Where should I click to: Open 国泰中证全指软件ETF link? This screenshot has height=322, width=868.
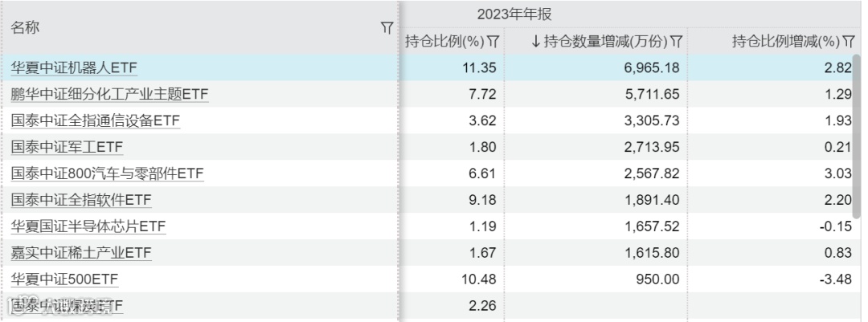pyautogui.click(x=81, y=200)
